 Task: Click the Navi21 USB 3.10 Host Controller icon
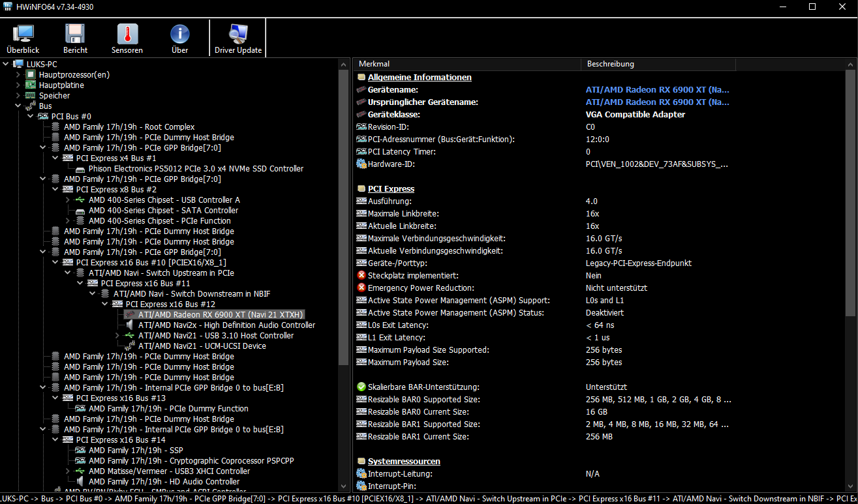coord(130,336)
